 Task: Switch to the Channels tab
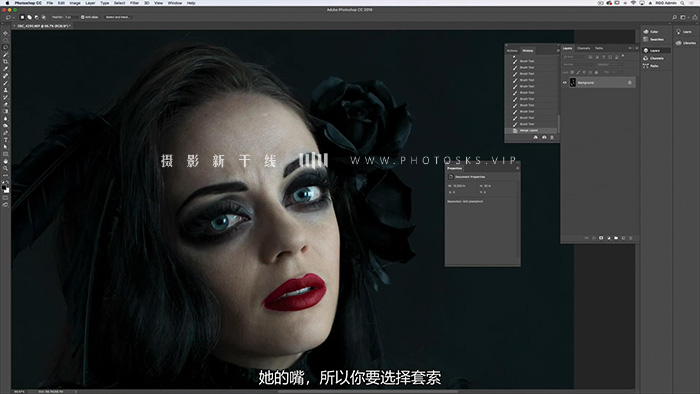583,48
